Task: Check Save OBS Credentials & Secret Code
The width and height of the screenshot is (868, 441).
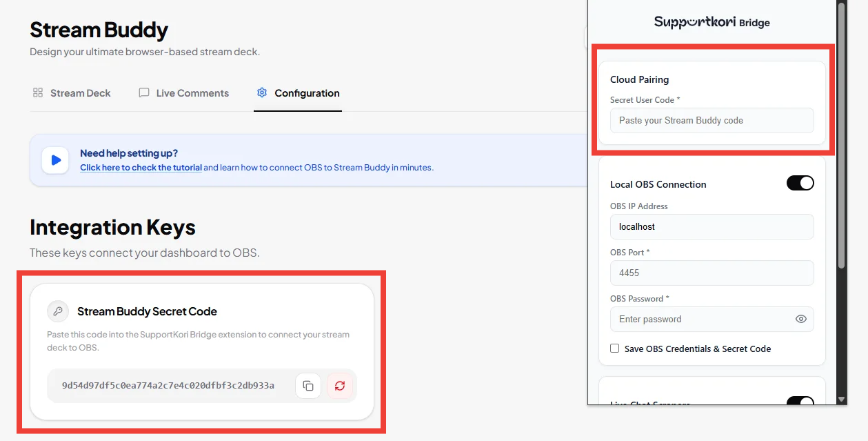Action: (614, 349)
